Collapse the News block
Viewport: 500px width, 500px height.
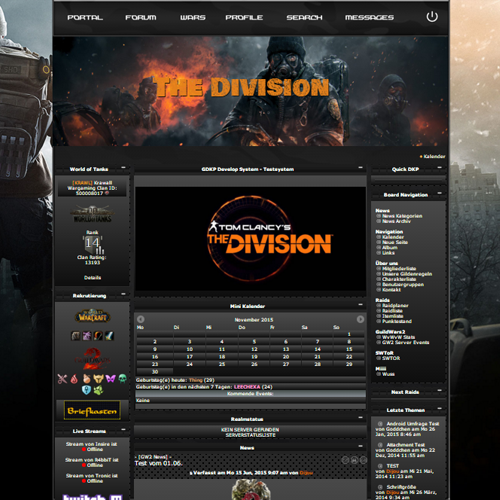click(x=360, y=446)
